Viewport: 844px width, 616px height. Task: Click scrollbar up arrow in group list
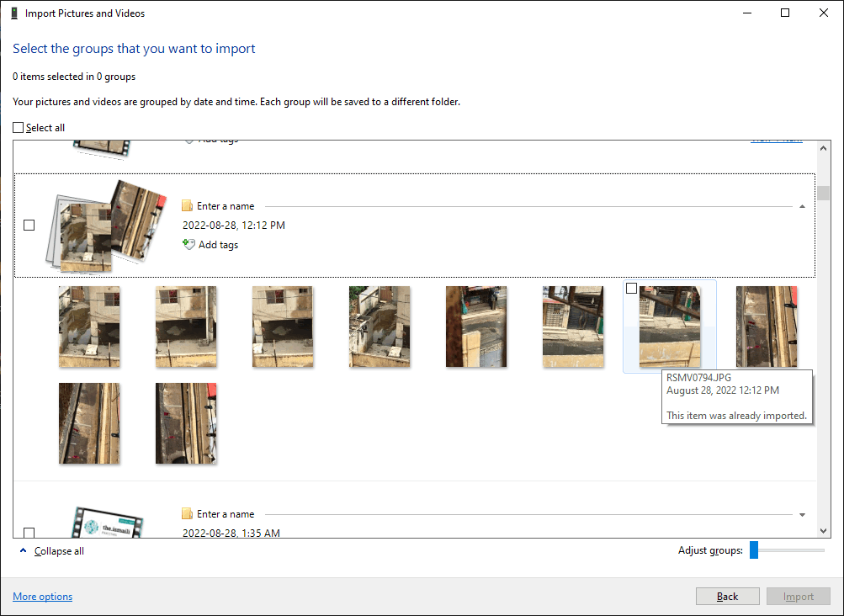823,148
